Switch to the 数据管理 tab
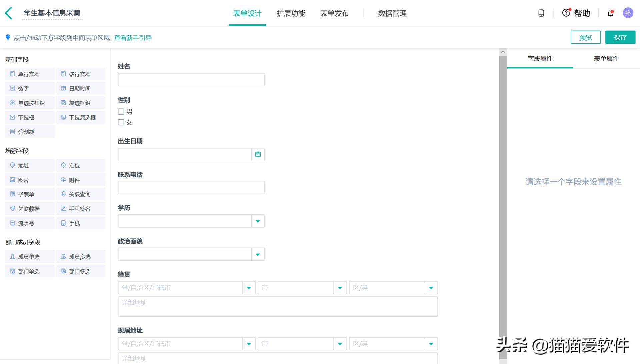Viewport: 640px width, 364px height. click(x=392, y=14)
